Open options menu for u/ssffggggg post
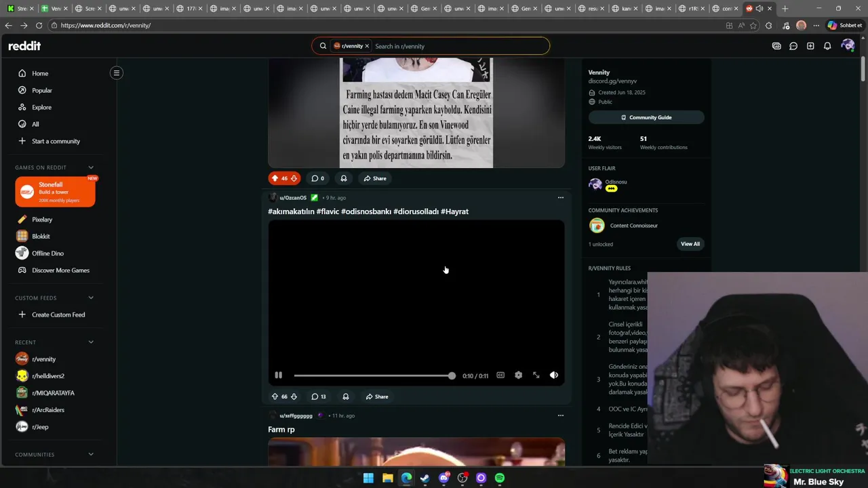Viewport: 868px width, 488px height. point(560,415)
